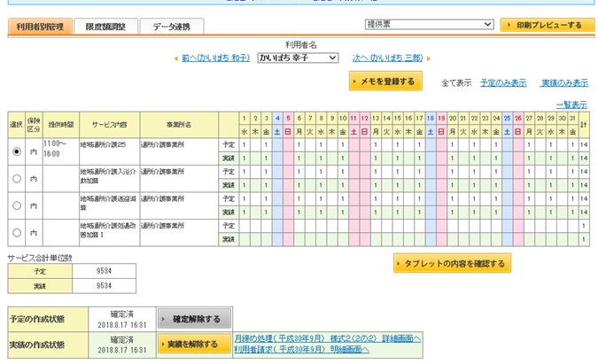Click タブレットの内容を確認する button
This screenshot has width=598, height=364.
click(x=453, y=263)
